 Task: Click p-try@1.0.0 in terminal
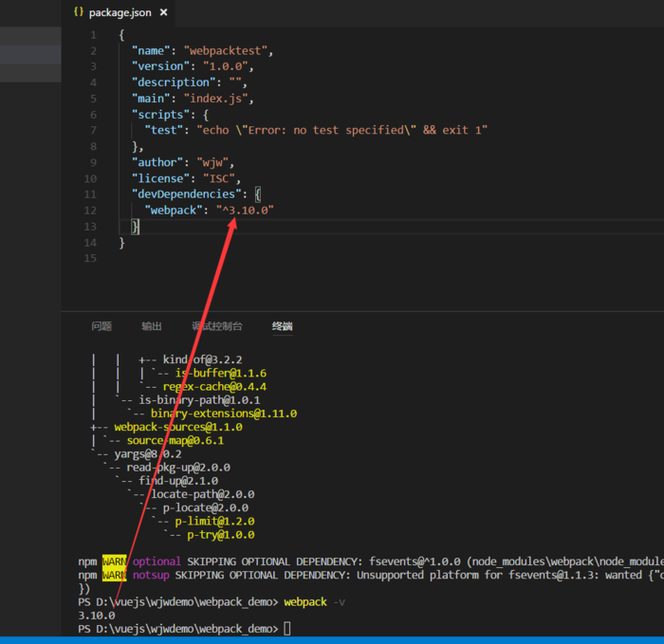coord(221,535)
